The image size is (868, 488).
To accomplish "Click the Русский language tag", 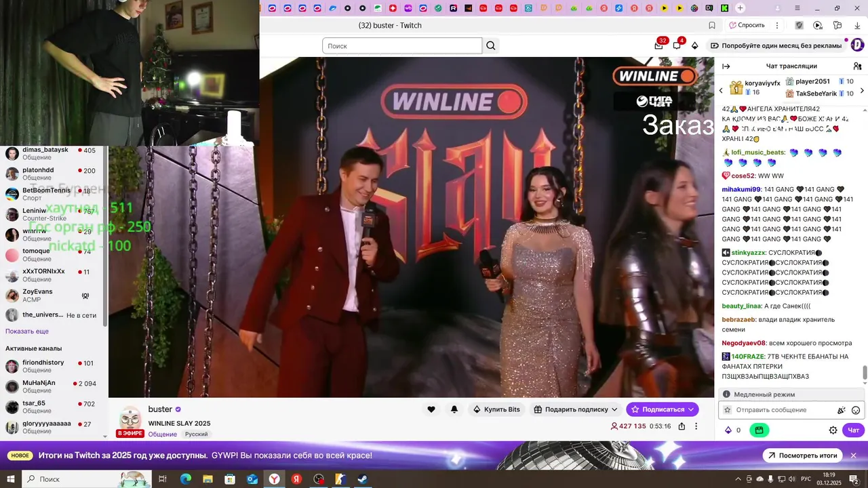I will (196, 434).
